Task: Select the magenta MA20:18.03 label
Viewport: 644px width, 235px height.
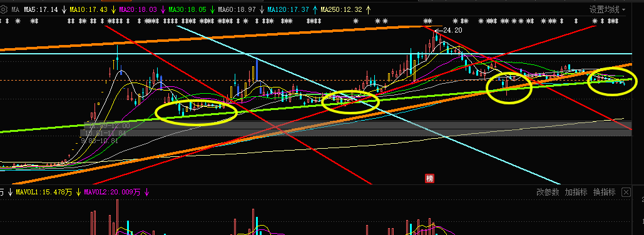Action: click(x=138, y=9)
